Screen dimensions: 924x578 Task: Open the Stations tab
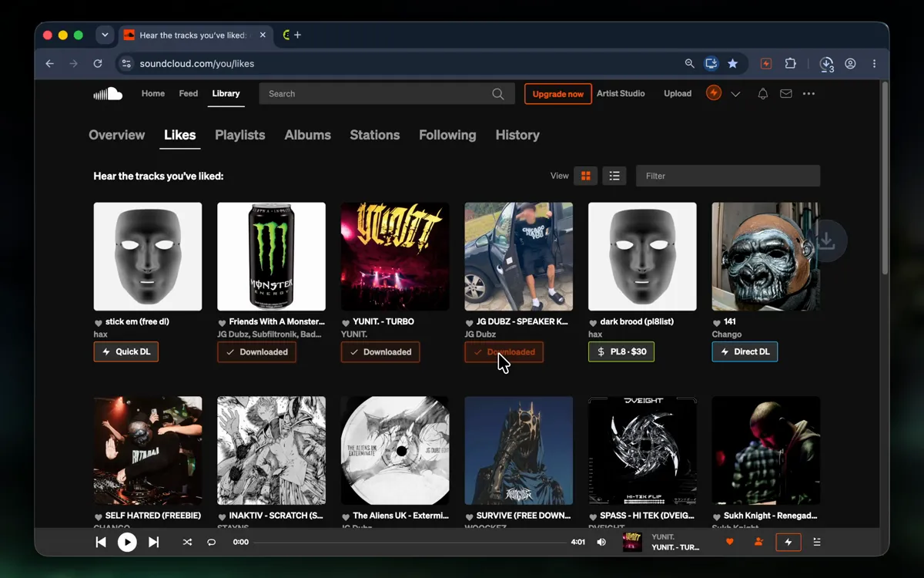[375, 135]
